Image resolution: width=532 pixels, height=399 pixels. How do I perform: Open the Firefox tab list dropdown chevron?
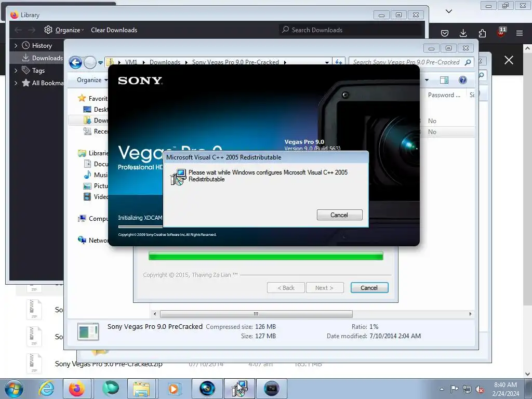[x=449, y=11]
